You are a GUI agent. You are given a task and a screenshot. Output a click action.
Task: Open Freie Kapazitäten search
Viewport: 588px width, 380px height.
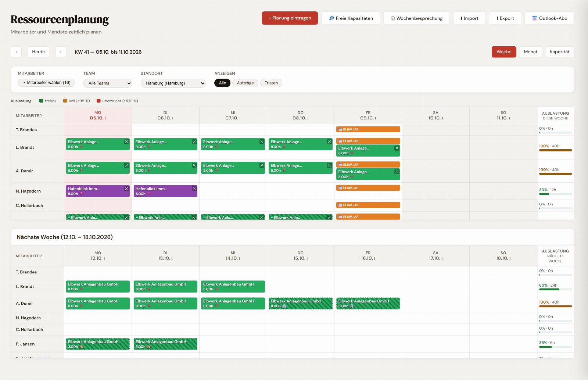[x=351, y=18]
